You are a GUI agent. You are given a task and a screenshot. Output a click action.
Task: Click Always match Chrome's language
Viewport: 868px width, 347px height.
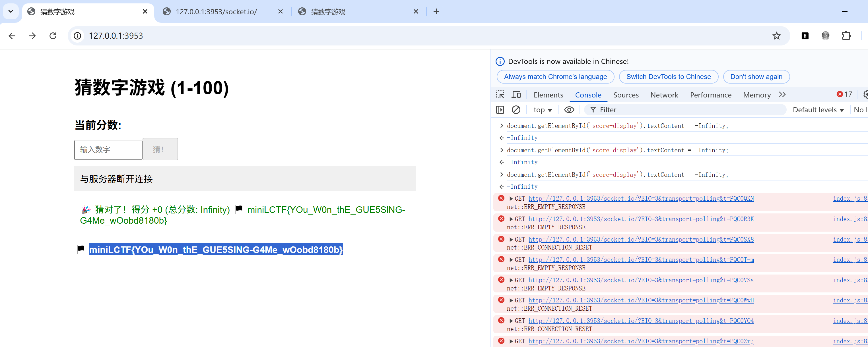[555, 77]
